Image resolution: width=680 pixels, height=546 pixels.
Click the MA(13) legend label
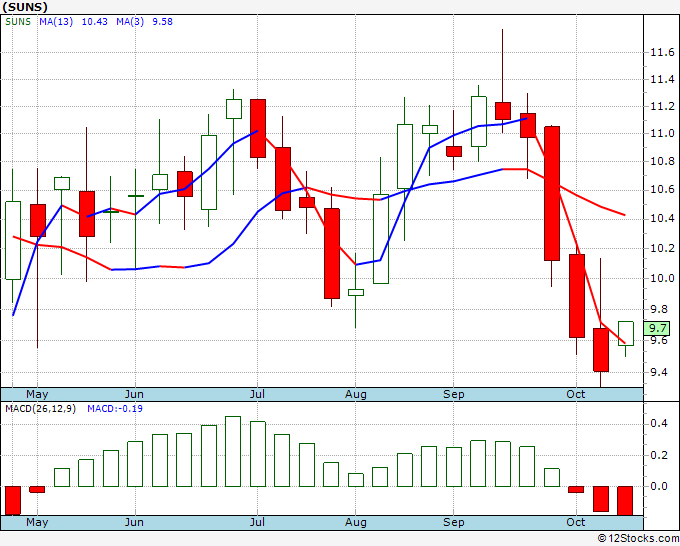point(56,22)
